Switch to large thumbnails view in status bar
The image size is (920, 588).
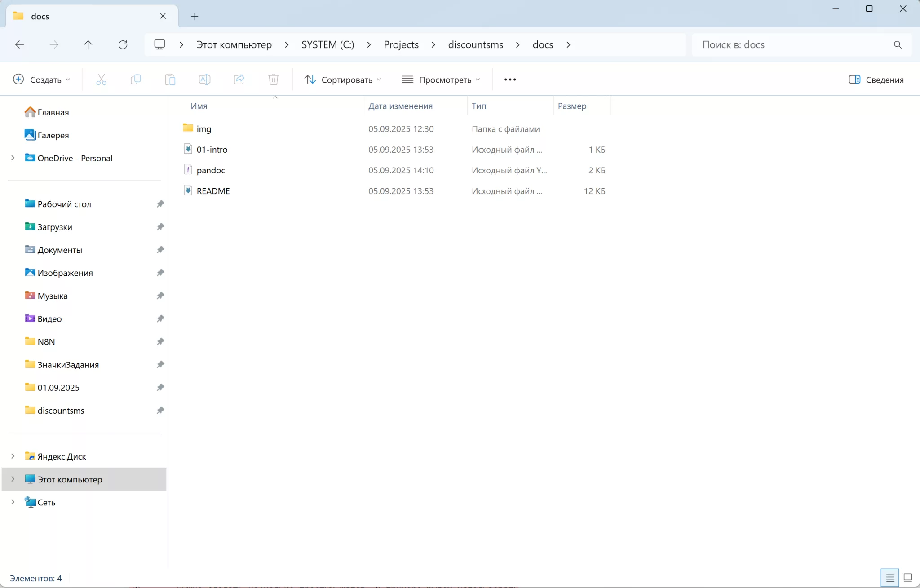coord(908,578)
